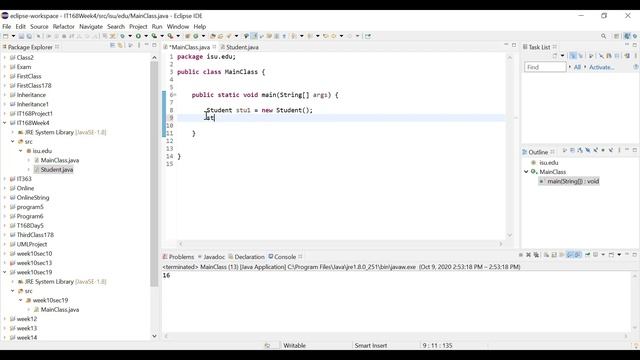Viewport: 640px width, 360px height.
Task: Toggle Focus on Workweek in Task List
Action: 591,56
